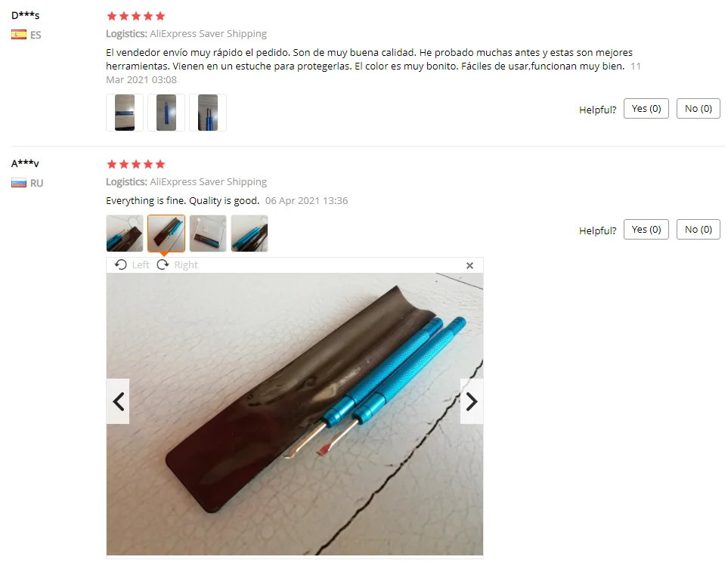The image size is (728, 566).
Task: Open first thumbnail in D***s review
Action: click(x=125, y=113)
